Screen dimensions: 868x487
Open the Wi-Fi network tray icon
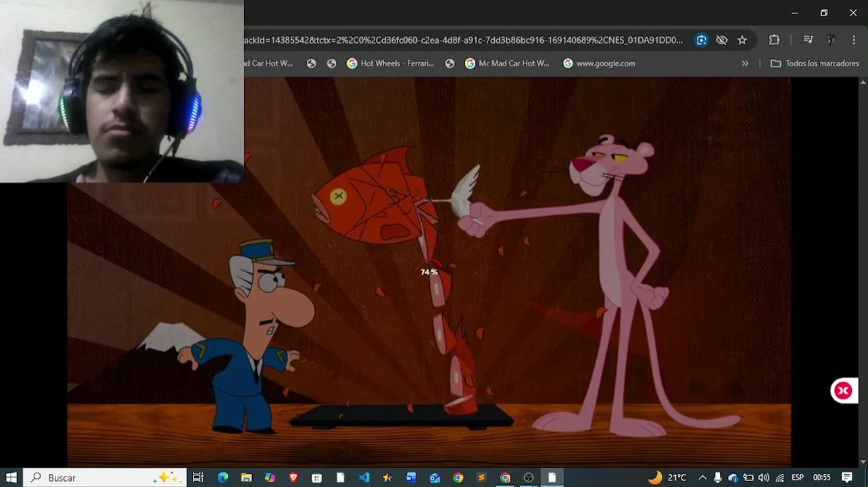[x=779, y=478]
